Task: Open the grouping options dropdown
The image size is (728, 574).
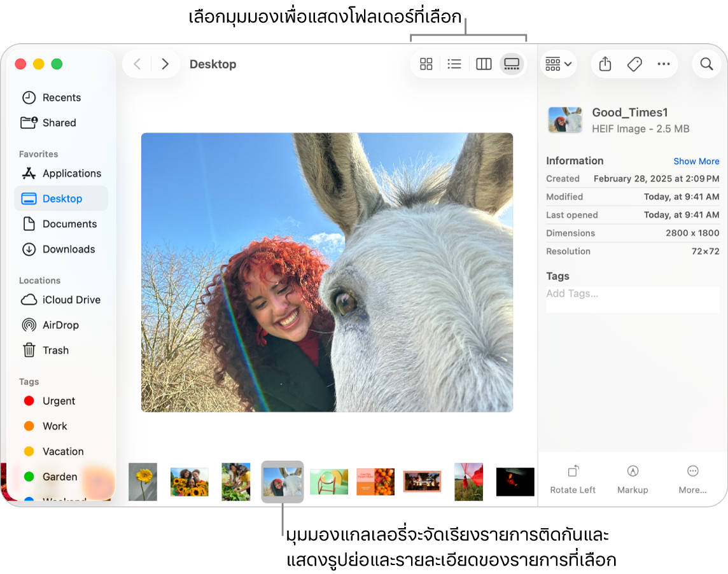Action: pos(558,64)
